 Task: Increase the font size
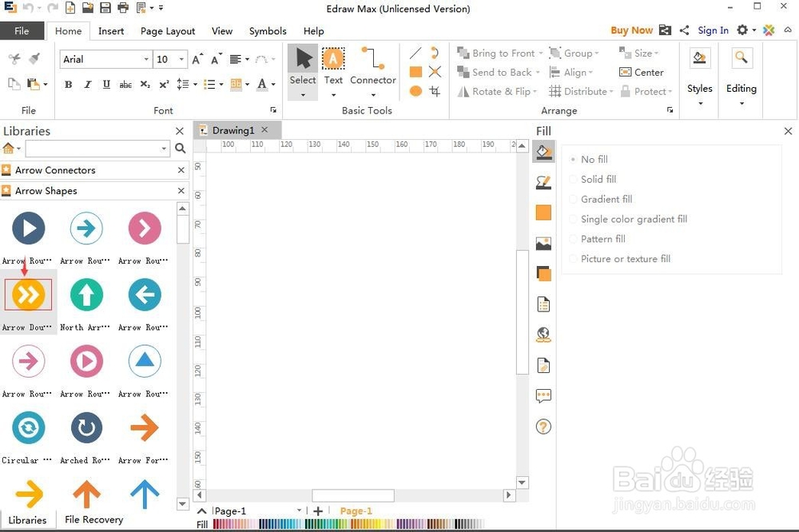pyautogui.click(x=197, y=59)
